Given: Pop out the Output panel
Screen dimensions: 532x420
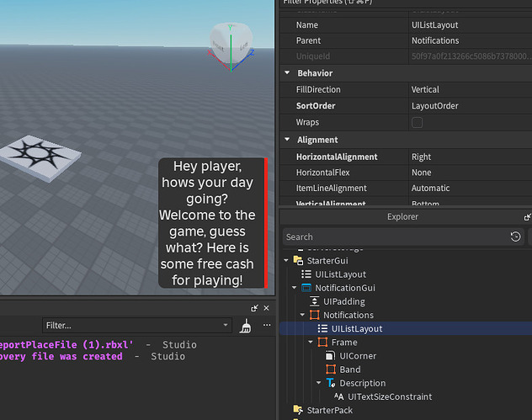Looking at the screenshot, I should tap(254, 308).
